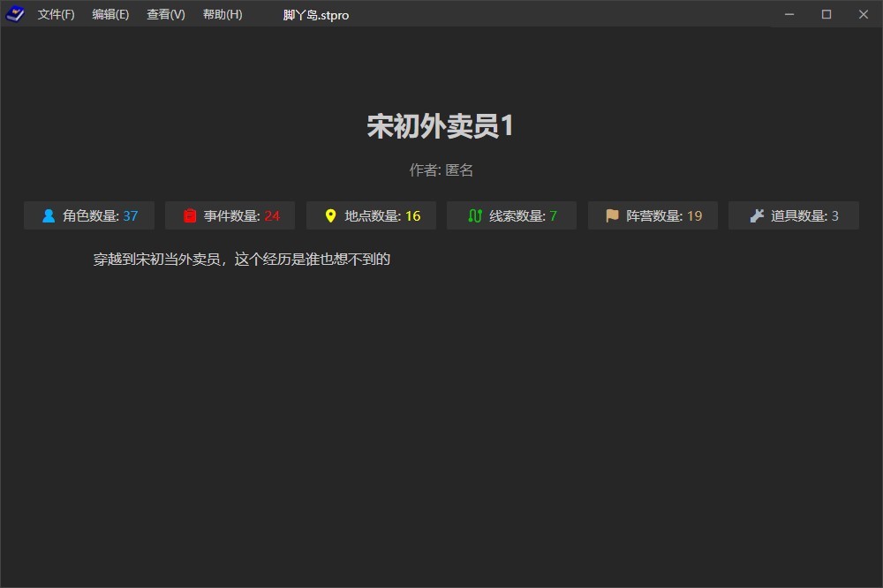Click the 事件数量 value 24
The height and width of the screenshot is (588, 883).
272,215
